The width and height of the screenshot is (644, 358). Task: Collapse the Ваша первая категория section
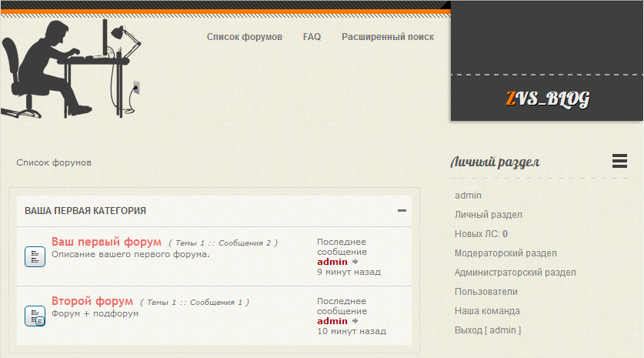click(402, 210)
